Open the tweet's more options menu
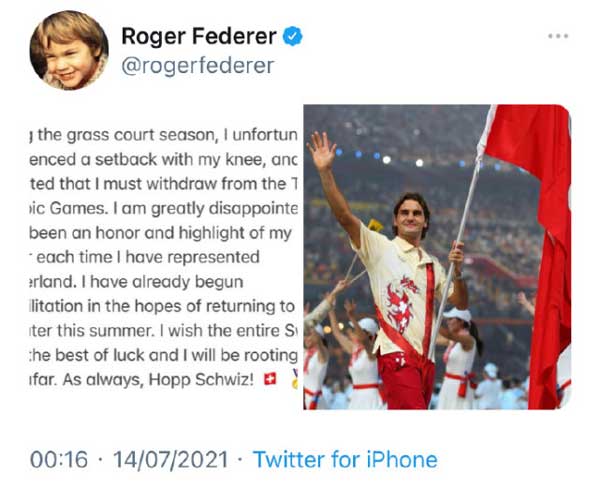 point(558,37)
